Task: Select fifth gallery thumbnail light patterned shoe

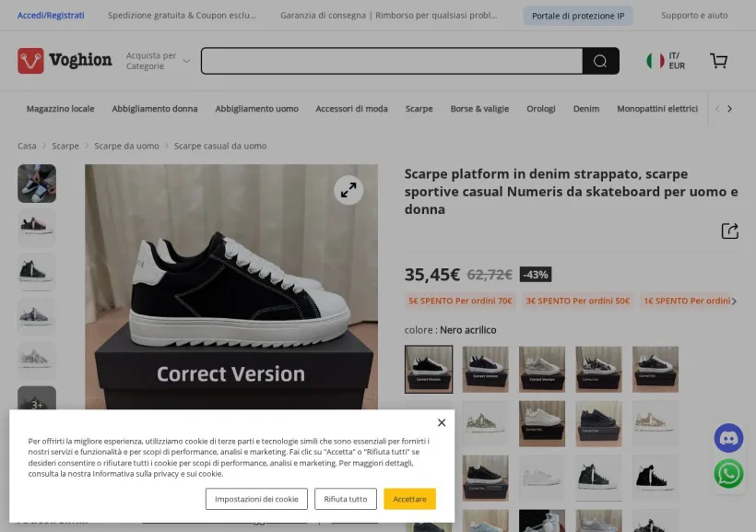Action: click(x=37, y=361)
